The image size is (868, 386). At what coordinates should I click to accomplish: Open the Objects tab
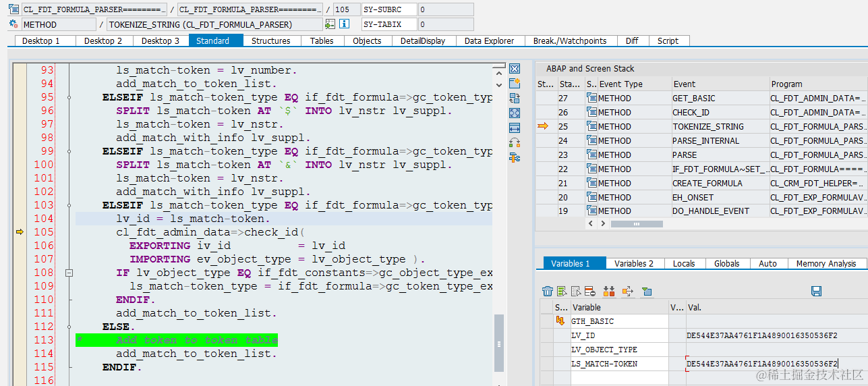click(x=367, y=40)
